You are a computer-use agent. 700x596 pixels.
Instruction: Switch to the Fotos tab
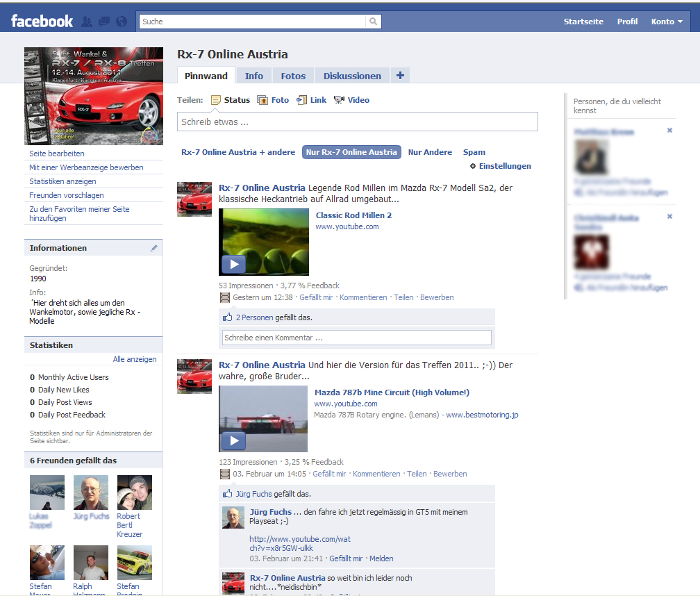click(293, 76)
